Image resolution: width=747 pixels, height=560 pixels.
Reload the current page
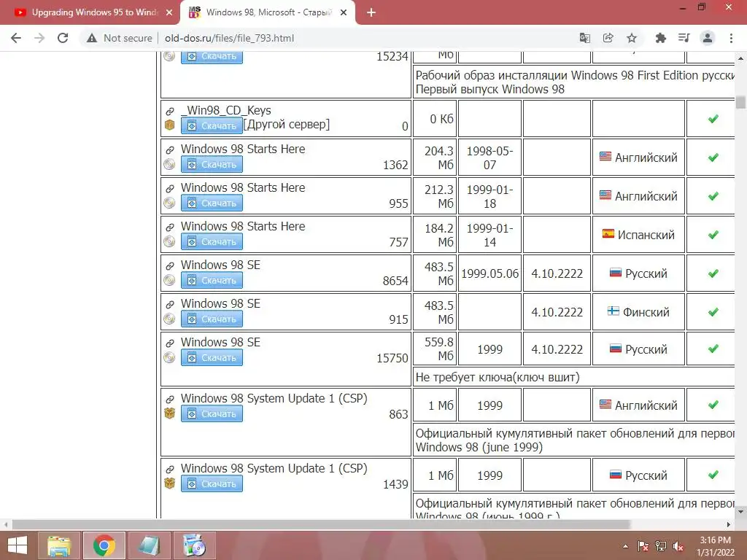click(x=63, y=38)
